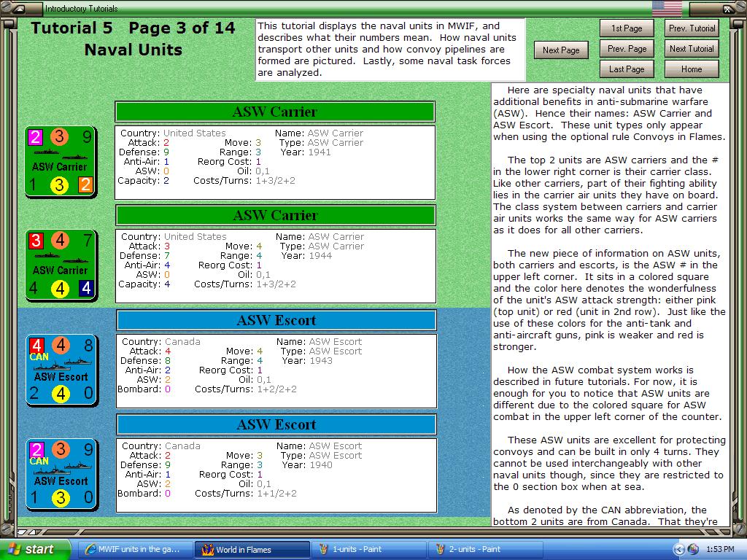The width and height of the screenshot is (747, 560).
Task: Open the Prev. Tutorial
Action: [x=692, y=28]
